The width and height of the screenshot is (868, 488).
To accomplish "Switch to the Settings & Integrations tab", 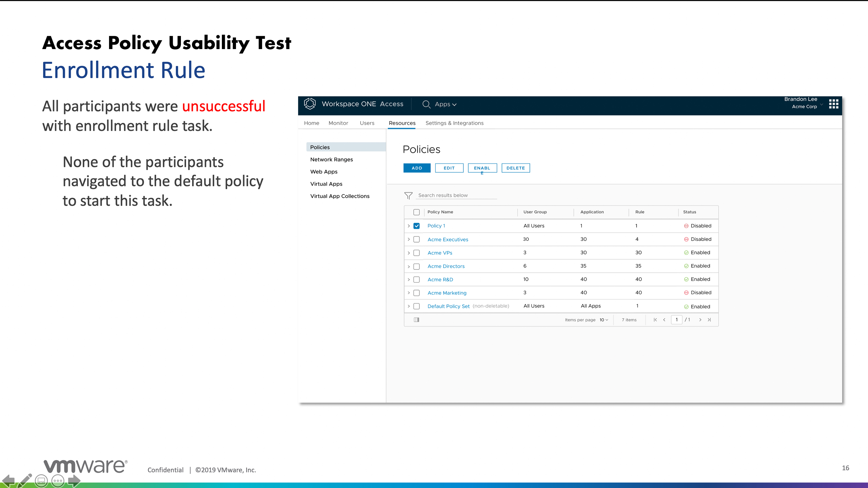I will point(454,123).
